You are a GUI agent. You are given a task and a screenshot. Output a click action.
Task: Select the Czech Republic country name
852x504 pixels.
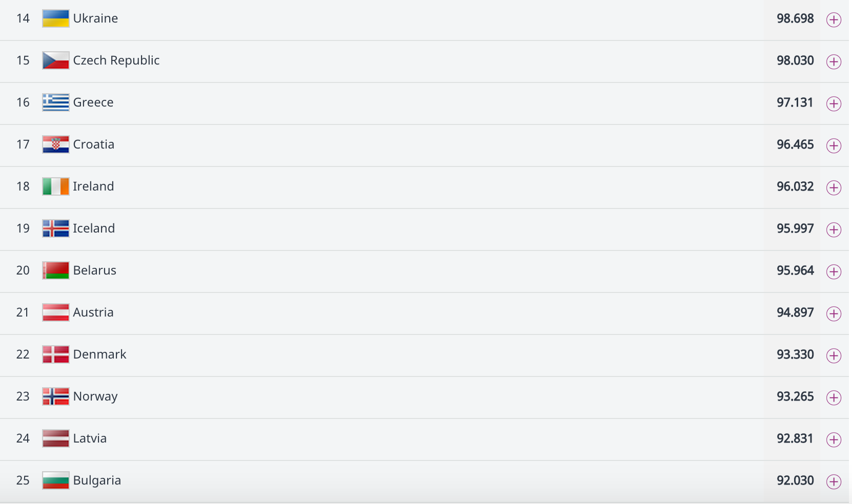(116, 60)
